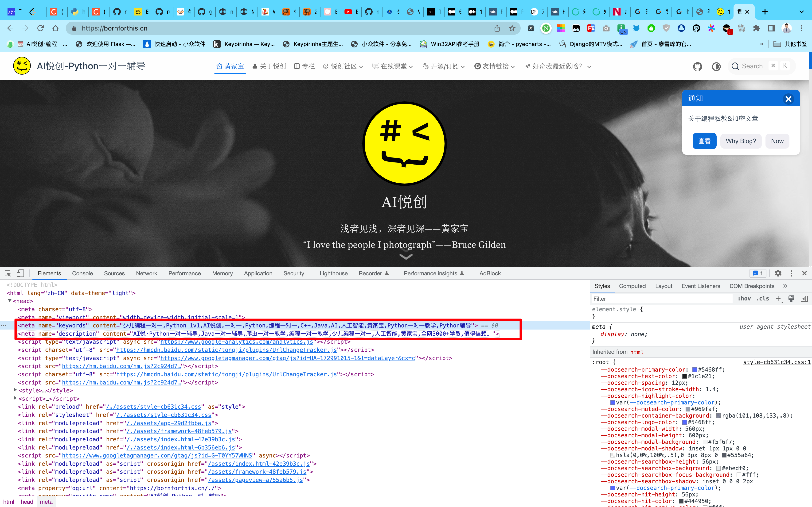Image resolution: width=812 pixels, height=507 pixels.
Task: Click the styles Filter input field
Action: 661,298
